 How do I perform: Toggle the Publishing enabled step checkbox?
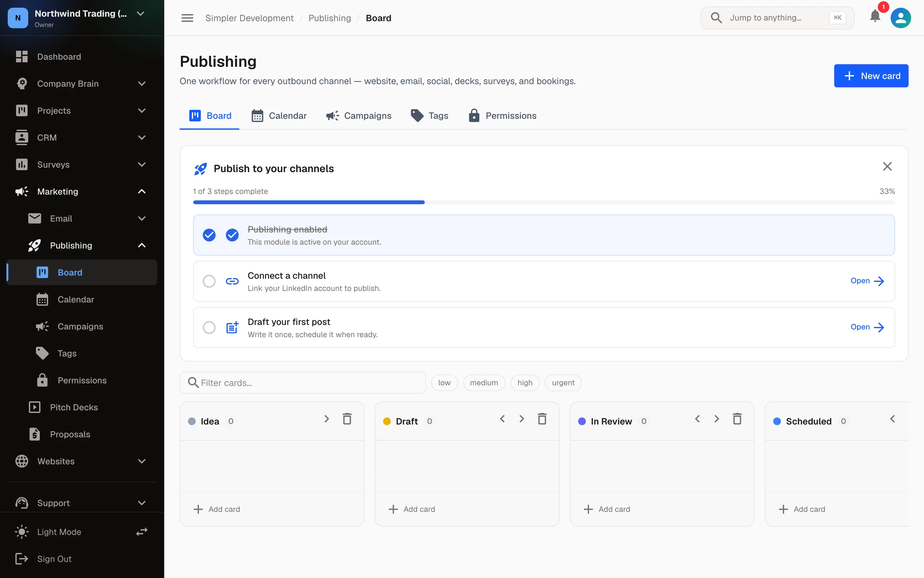pyautogui.click(x=209, y=235)
